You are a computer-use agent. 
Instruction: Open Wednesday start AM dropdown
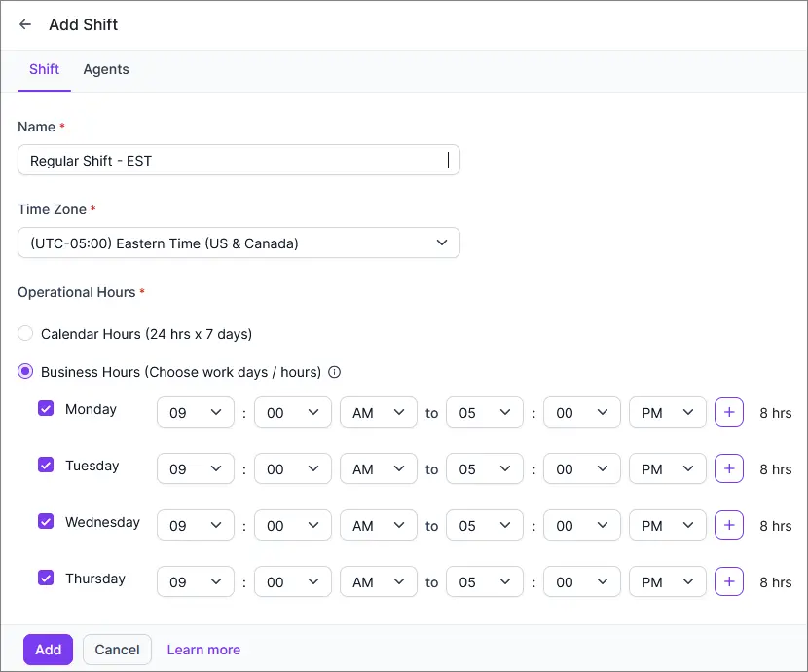[x=379, y=525]
